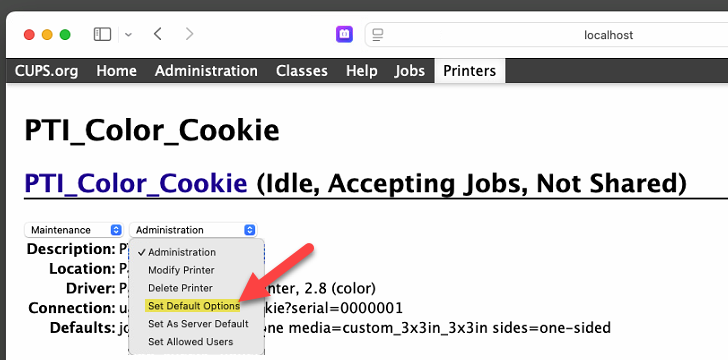This screenshot has height=360, width=728.
Task: Click the purple extension icon
Action: [x=344, y=34]
